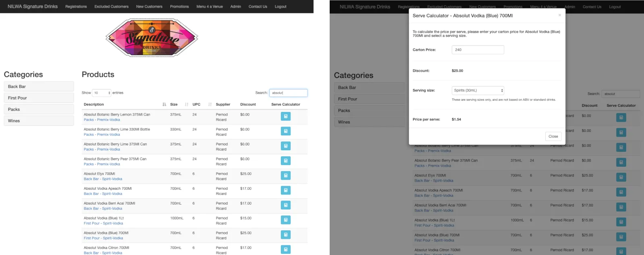644x255 pixels.
Task: Sort by Size using its sort arrows icon
Action: point(187,104)
